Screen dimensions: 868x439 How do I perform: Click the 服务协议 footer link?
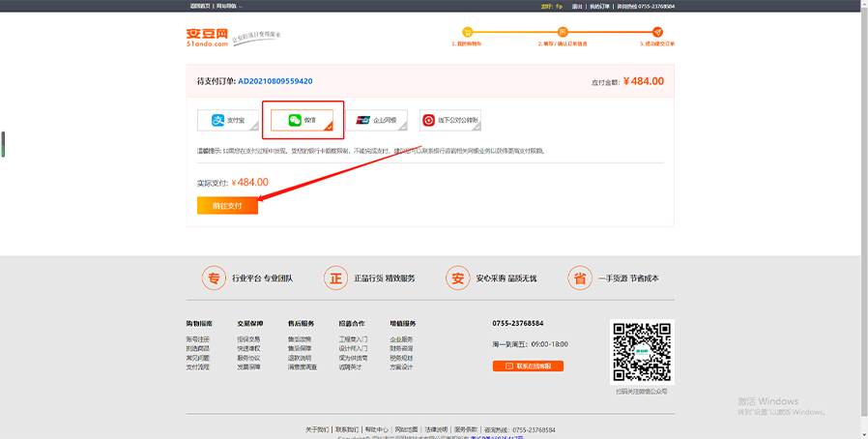[x=248, y=358]
